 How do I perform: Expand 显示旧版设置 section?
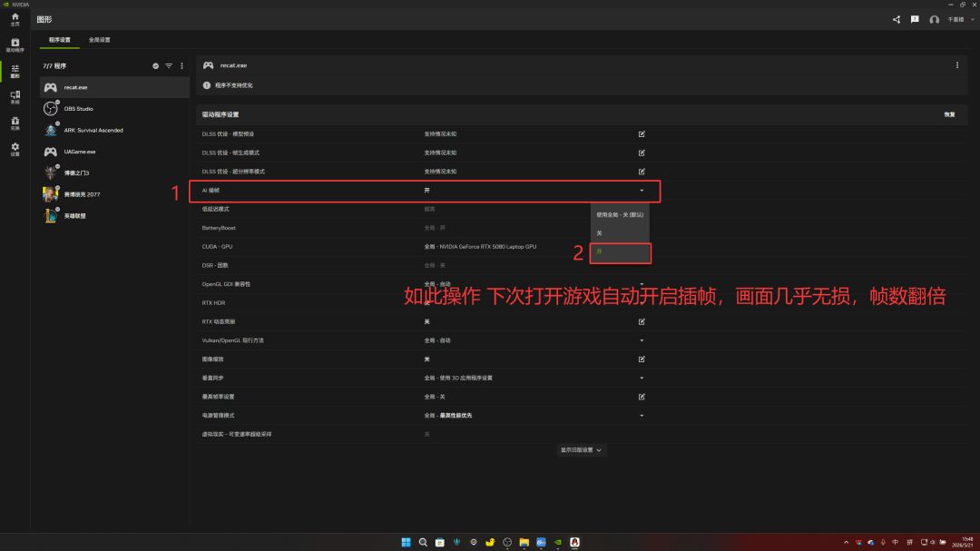click(582, 449)
